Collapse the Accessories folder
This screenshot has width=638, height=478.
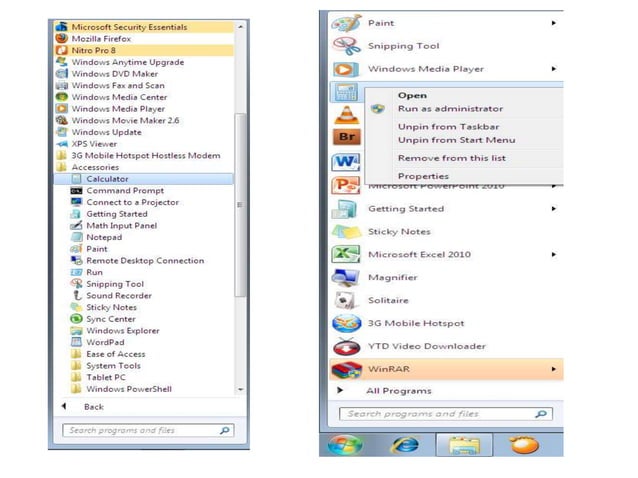[x=144, y=167]
